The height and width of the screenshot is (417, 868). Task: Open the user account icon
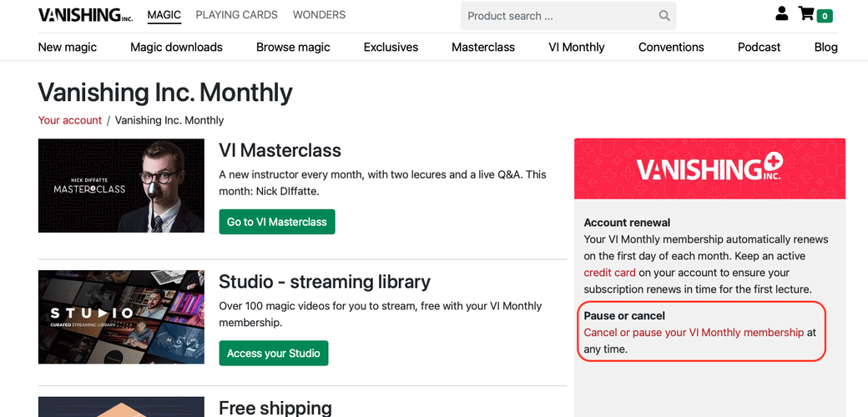(781, 14)
